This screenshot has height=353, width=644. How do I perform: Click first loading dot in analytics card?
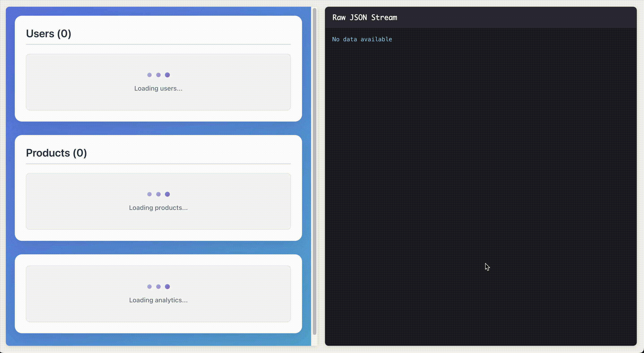coord(149,286)
